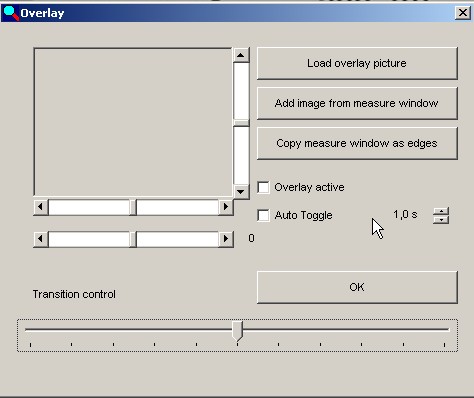Click left arrow of the lower scrollbar showing 0
The image size is (474, 398).
pos(41,239)
